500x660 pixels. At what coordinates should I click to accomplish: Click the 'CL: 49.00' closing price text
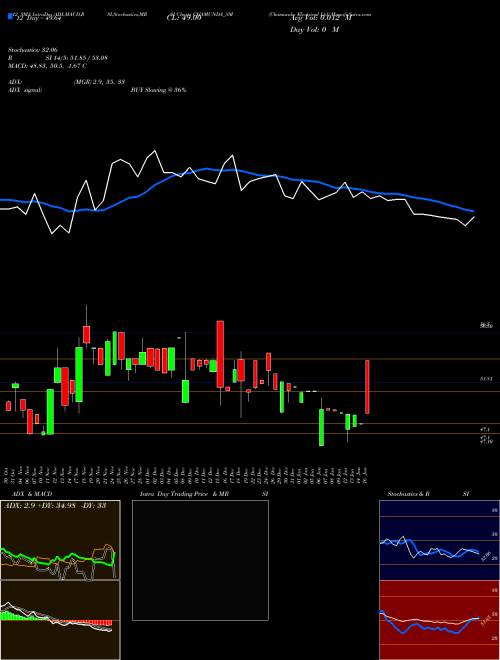(184, 19)
